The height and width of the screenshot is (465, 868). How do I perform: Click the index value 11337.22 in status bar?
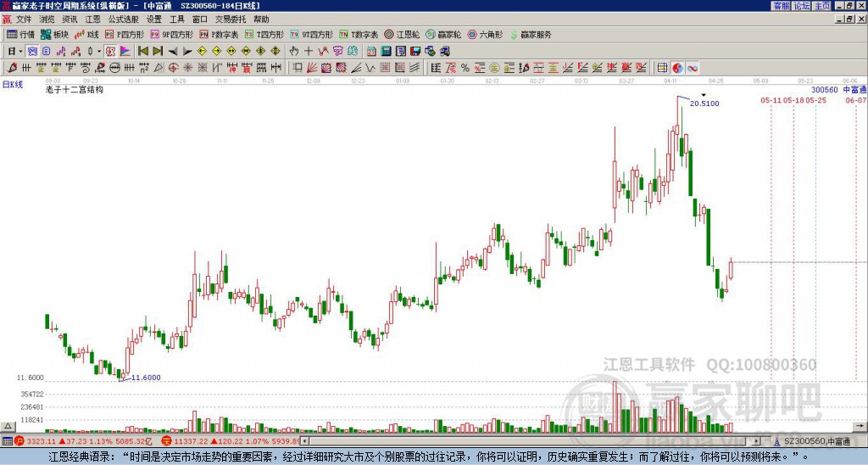click(x=191, y=441)
